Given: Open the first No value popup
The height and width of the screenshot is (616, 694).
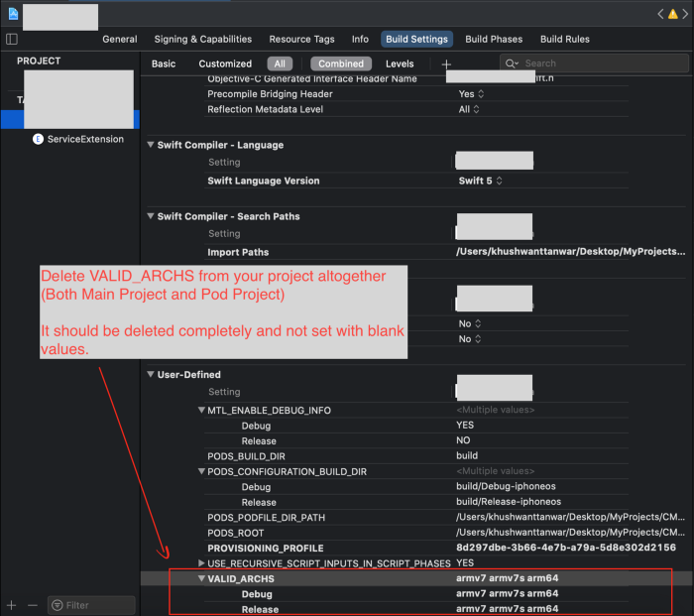Looking at the screenshot, I should pos(470,323).
